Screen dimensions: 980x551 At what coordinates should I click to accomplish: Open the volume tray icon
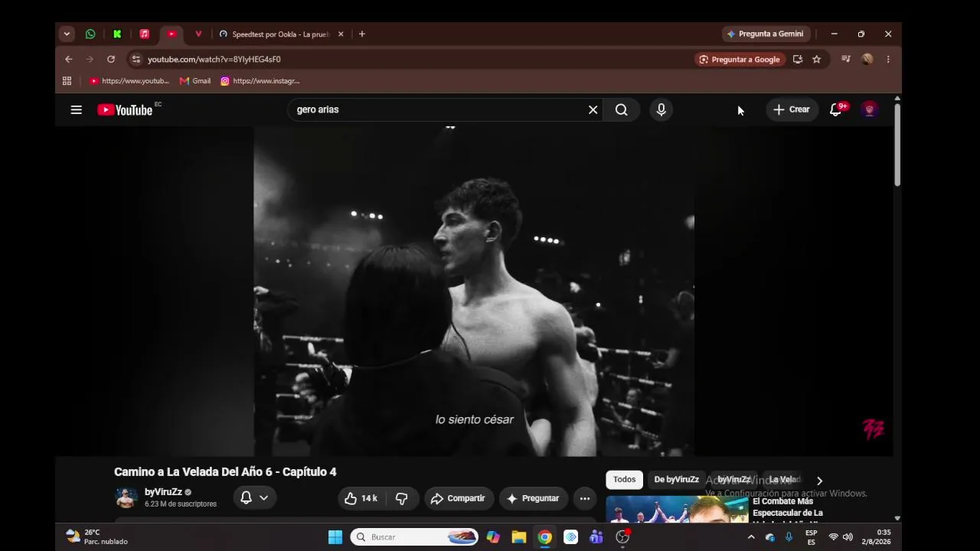coord(848,537)
